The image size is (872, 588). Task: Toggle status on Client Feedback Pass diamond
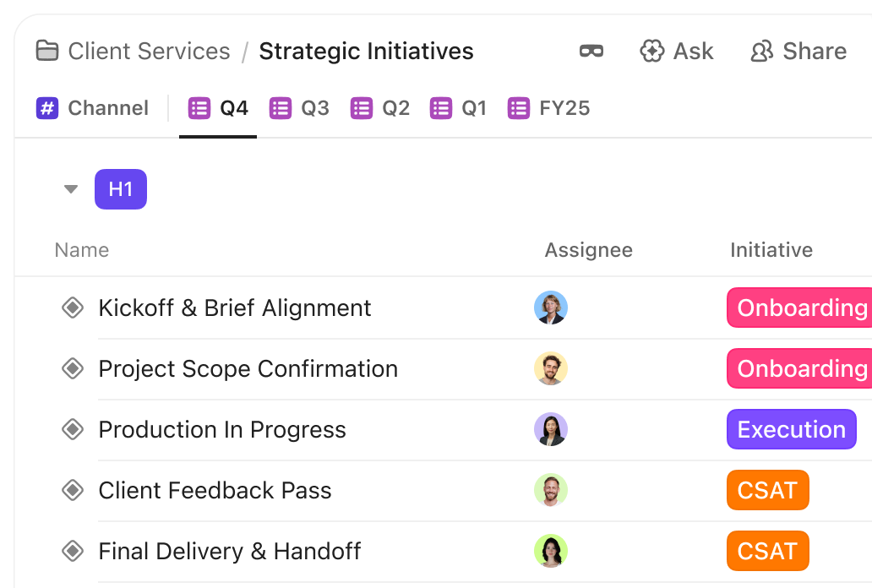(72, 490)
